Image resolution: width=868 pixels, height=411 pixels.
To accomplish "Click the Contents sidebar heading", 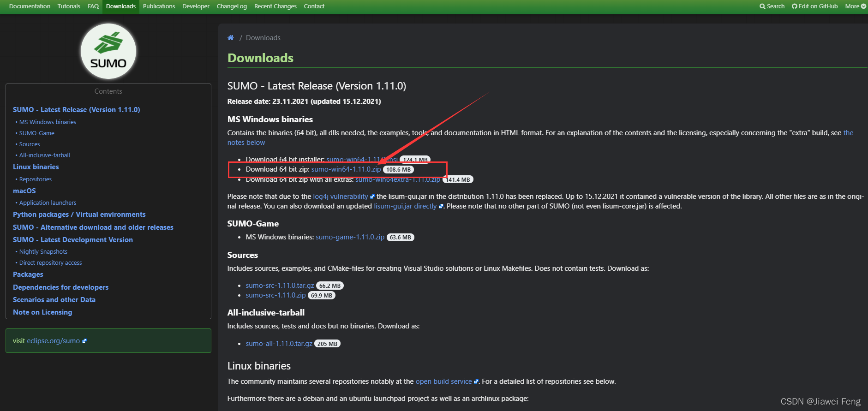I will tap(108, 91).
